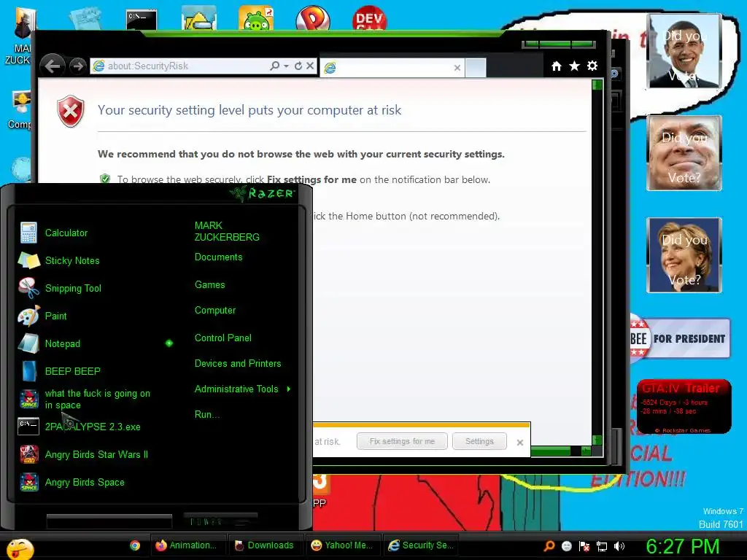Go to the Home page icon
Viewport: 747px width, 560px height.
click(556, 66)
